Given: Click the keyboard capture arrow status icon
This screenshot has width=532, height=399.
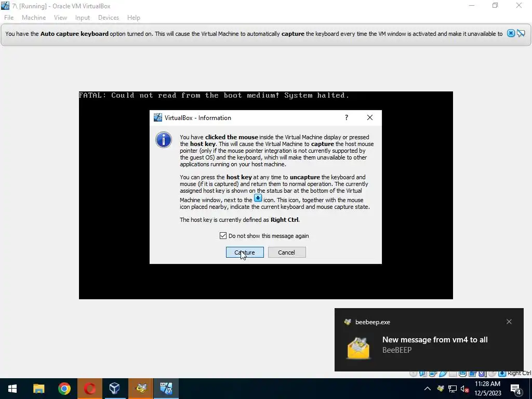Looking at the screenshot, I should pos(502,373).
